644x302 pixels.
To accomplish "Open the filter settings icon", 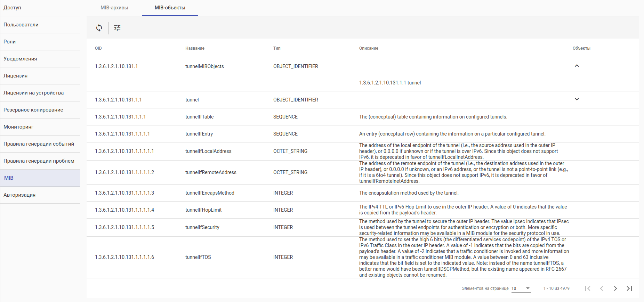I will (x=117, y=28).
